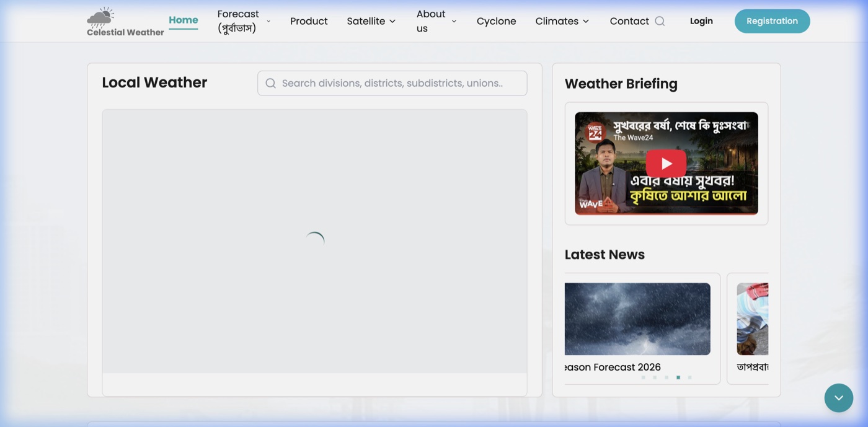Expand the Forecast (পূর্বাভাস) dropdown
868x427 pixels.
tap(244, 21)
